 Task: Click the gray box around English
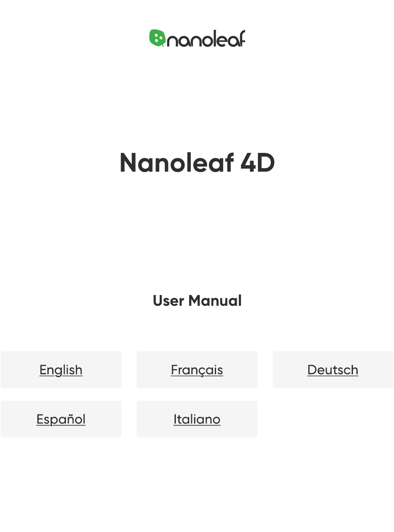click(61, 370)
